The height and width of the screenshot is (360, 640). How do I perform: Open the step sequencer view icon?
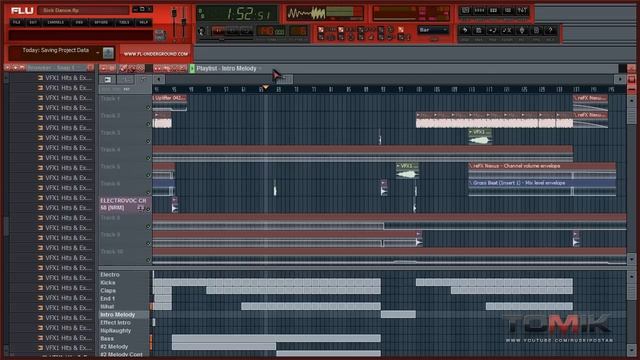480,11
